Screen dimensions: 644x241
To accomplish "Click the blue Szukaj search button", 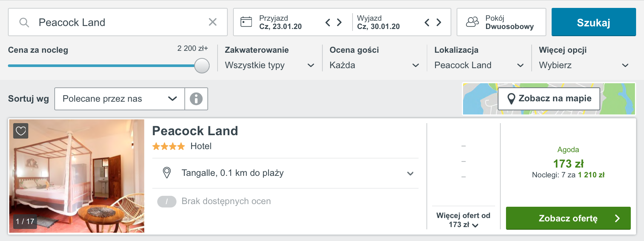I will [593, 22].
